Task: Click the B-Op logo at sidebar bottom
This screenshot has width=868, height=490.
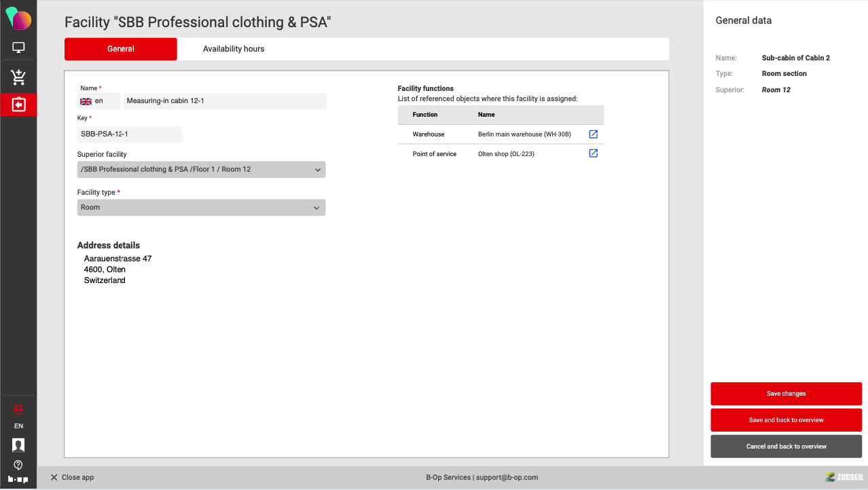Action: point(18,479)
